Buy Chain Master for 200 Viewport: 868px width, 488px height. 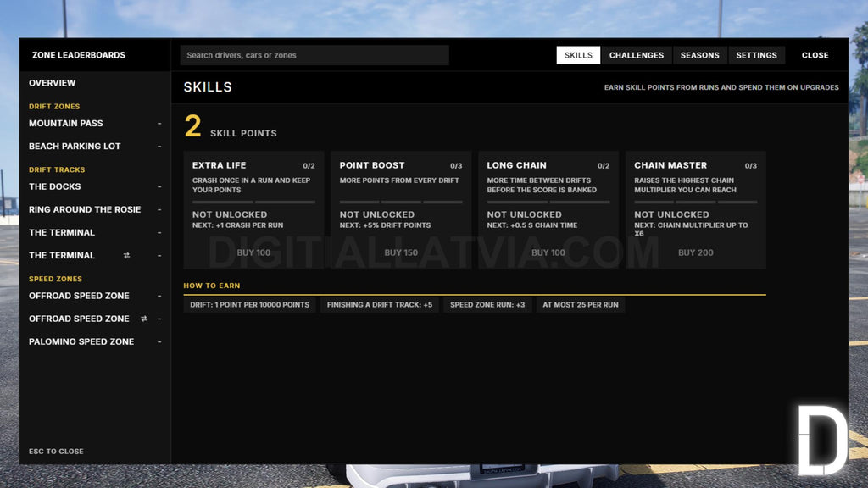[x=695, y=252]
